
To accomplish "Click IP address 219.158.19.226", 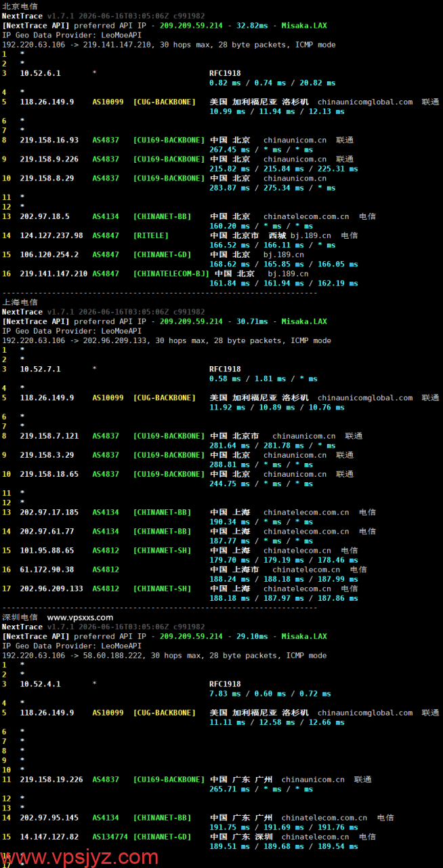I will tap(51, 780).
